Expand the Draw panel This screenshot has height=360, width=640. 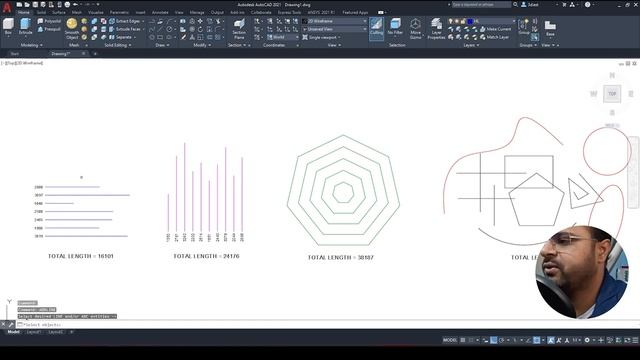click(162, 45)
